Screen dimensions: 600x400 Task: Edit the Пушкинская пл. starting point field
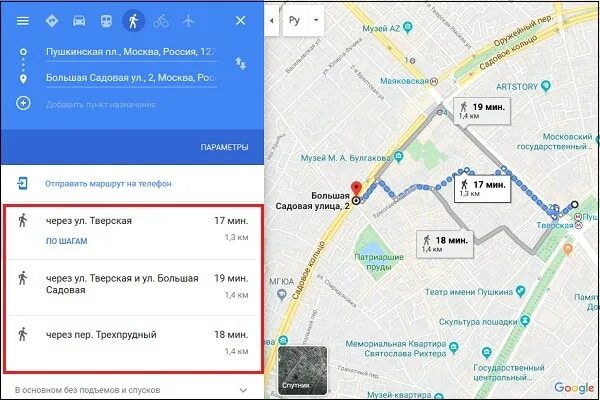click(131, 52)
